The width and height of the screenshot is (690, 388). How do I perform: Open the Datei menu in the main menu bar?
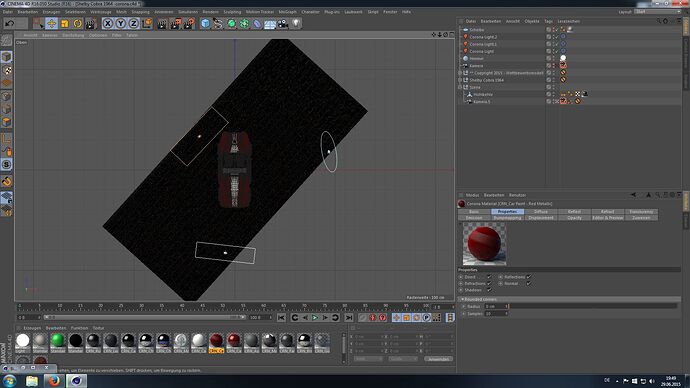[8, 12]
